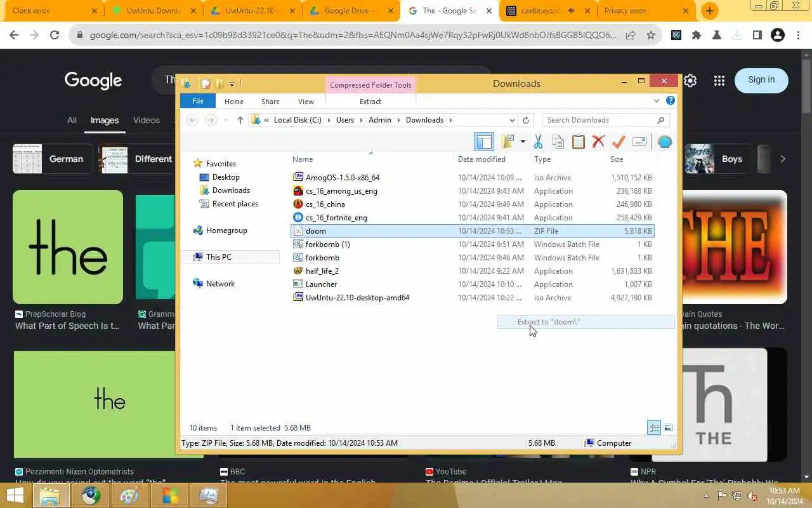Click the Sign in button on Google
The width and height of the screenshot is (812, 508).
[761, 80]
